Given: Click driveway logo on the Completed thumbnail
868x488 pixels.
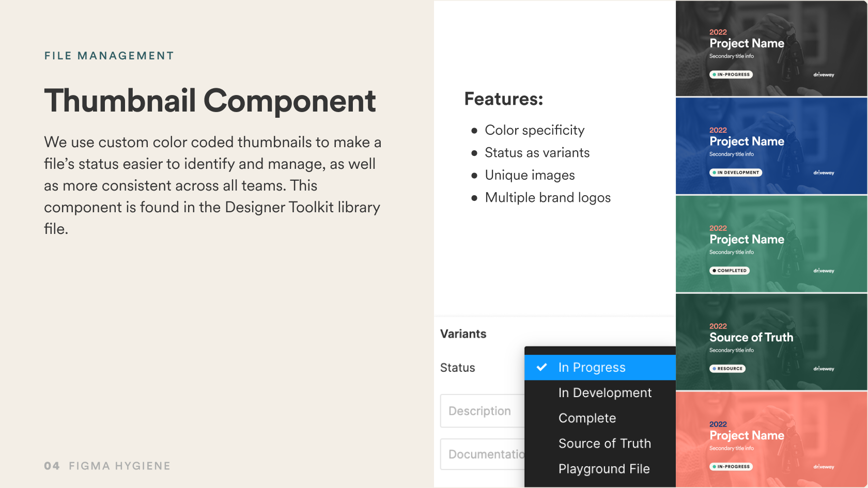Looking at the screenshot, I should [824, 271].
